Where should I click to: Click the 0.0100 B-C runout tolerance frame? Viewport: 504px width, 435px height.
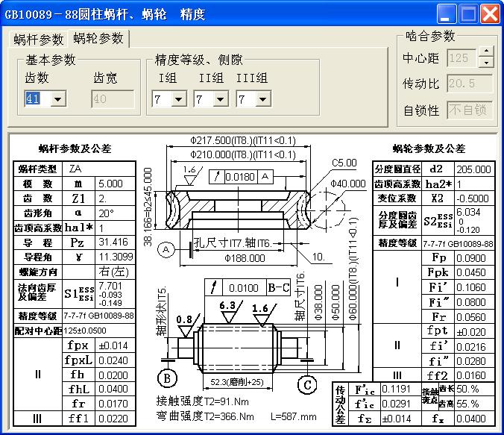248,287
